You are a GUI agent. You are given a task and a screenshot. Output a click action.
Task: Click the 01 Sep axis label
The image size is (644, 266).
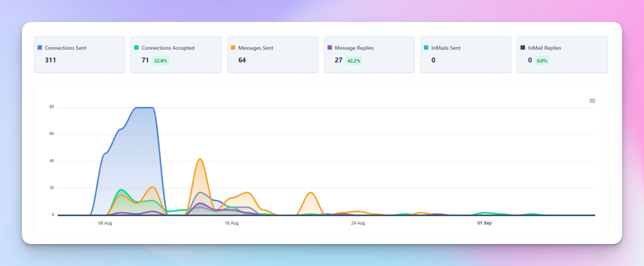pos(484,223)
